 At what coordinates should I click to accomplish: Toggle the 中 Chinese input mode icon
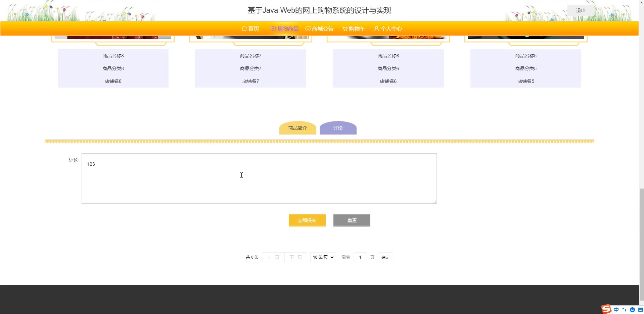tap(616, 310)
